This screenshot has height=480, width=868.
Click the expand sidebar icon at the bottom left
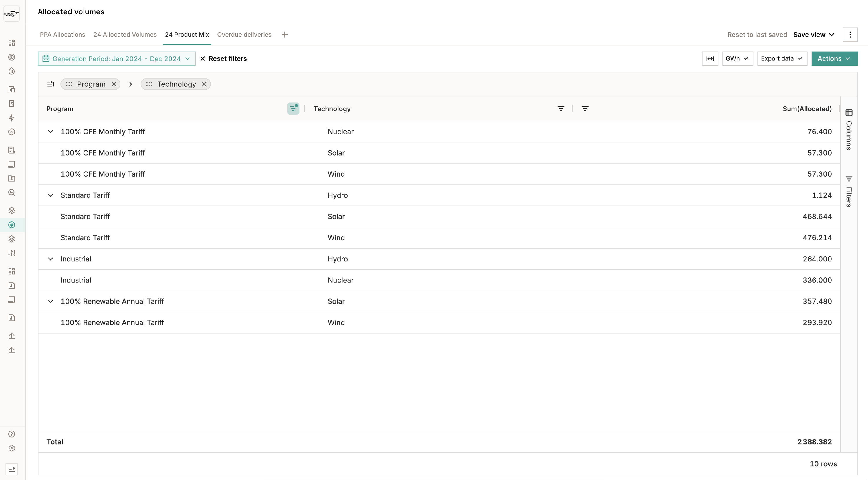(x=12, y=469)
